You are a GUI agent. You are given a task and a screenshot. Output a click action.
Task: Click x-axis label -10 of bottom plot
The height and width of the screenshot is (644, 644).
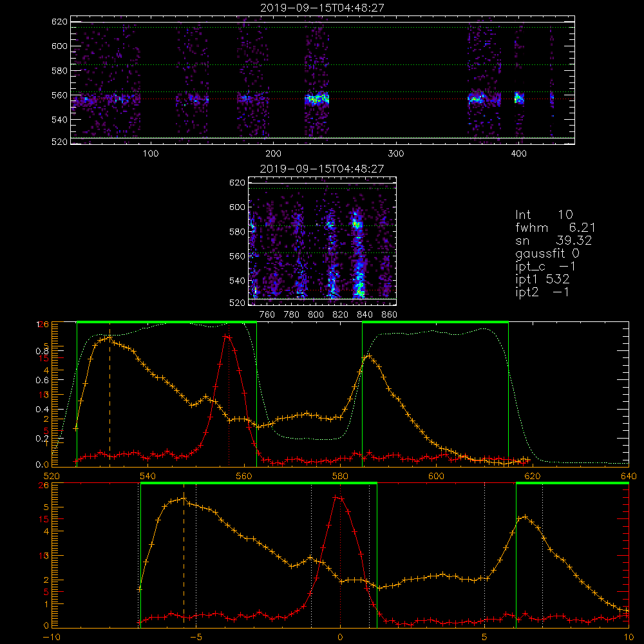52,638
